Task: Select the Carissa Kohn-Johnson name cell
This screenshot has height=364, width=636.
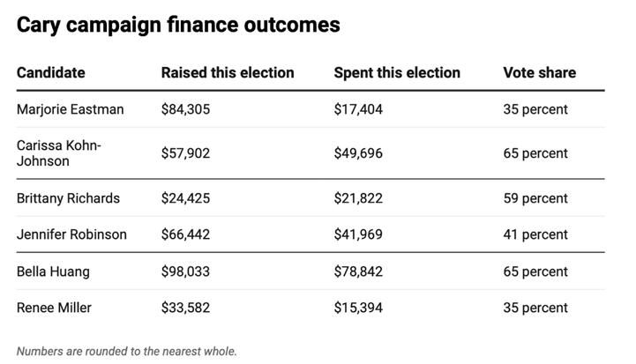Action: [59, 153]
